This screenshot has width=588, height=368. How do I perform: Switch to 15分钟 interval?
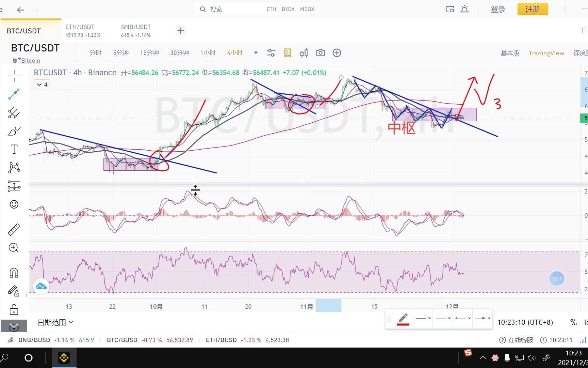(x=149, y=53)
